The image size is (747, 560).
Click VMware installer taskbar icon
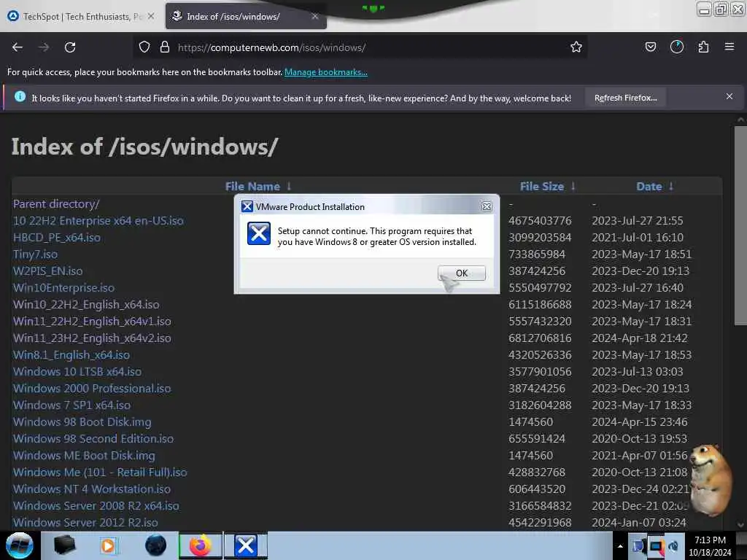[246, 545]
